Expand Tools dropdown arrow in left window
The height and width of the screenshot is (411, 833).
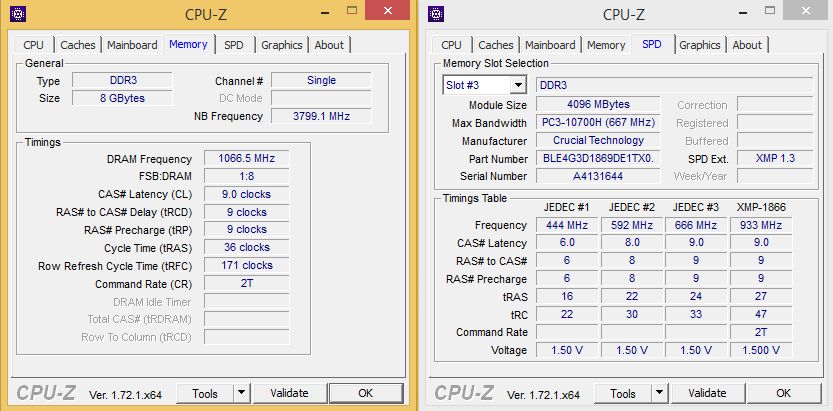coord(241,393)
